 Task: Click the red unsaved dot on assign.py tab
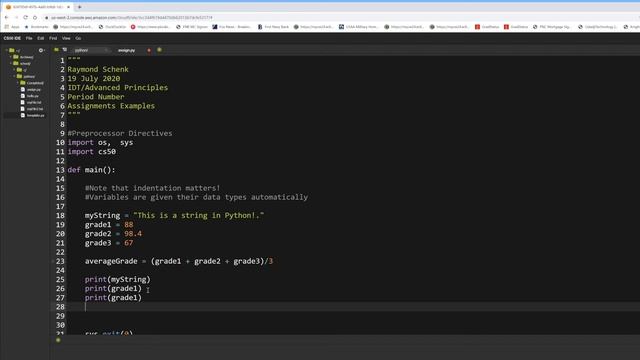149,50
